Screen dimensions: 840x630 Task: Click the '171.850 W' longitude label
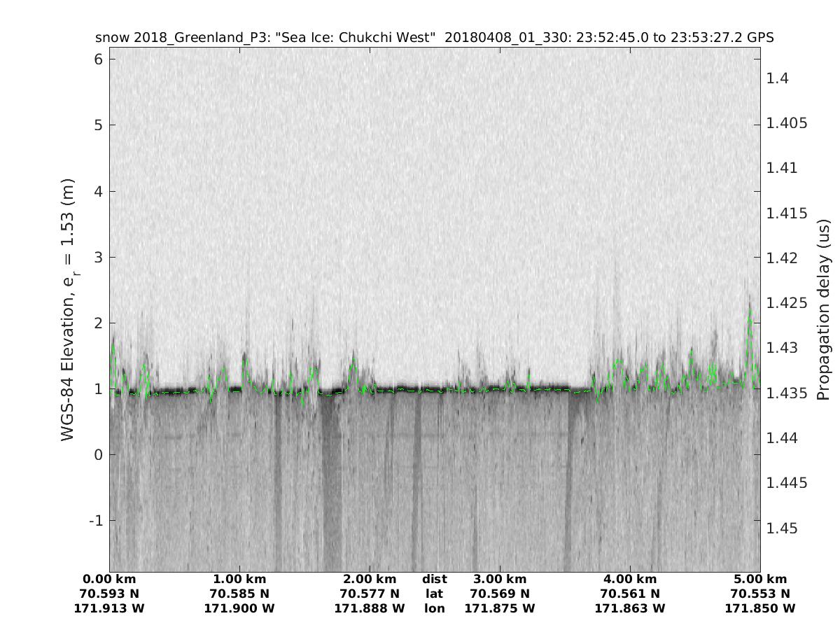(760, 608)
